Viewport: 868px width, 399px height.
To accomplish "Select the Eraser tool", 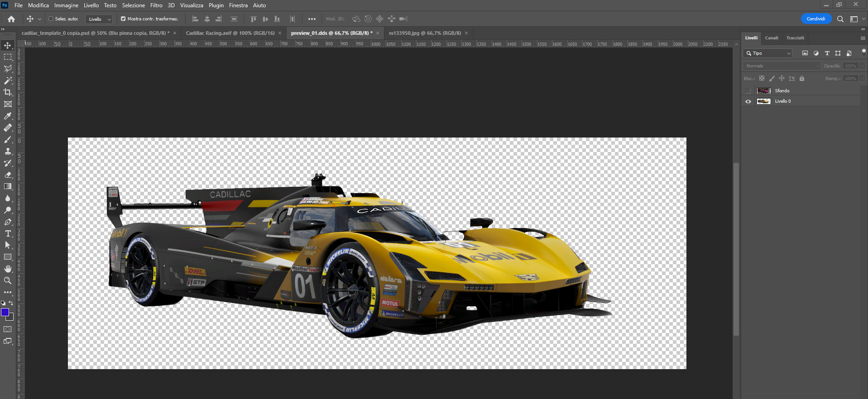I will point(8,175).
